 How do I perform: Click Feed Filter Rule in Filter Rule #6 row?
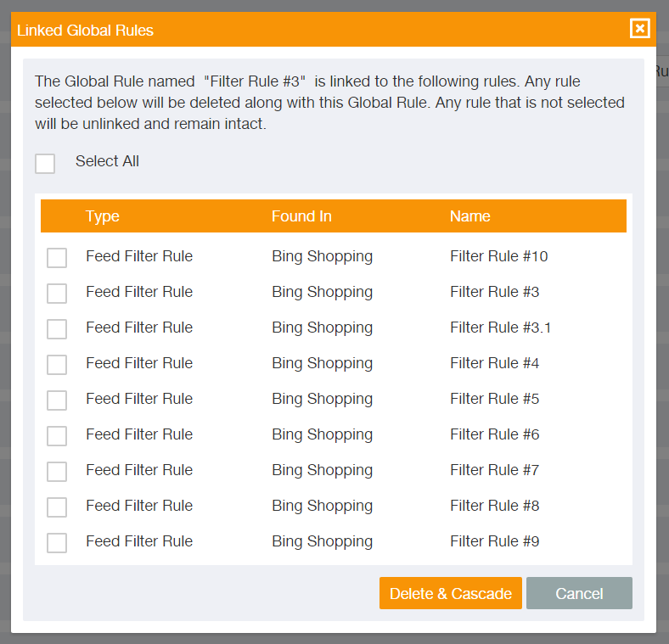click(139, 434)
